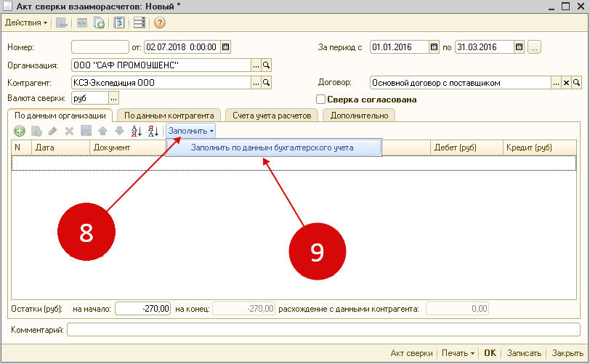Expand the Заполнить dropdown button
The image size is (590, 364).
click(x=191, y=131)
